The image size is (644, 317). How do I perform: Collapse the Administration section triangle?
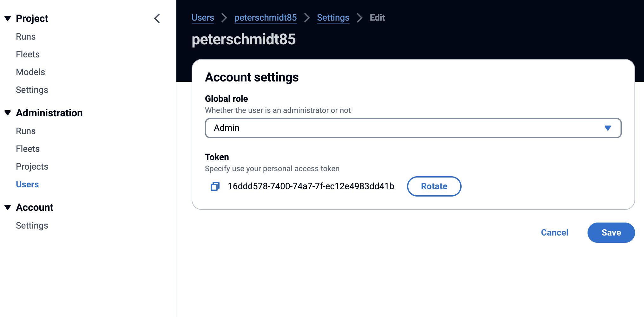click(8, 113)
